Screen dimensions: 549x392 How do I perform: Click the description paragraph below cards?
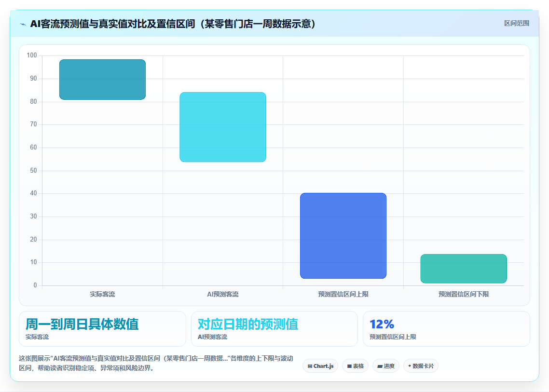[156, 363]
